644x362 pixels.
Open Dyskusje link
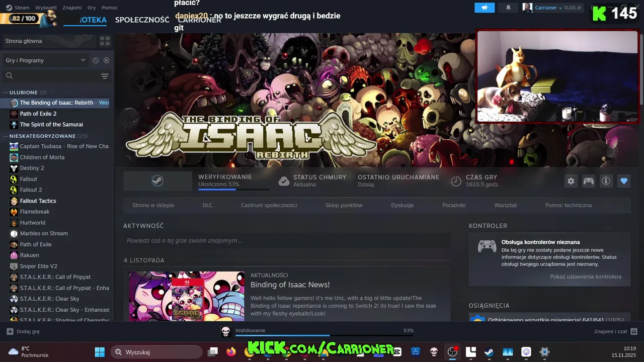tap(403, 205)
